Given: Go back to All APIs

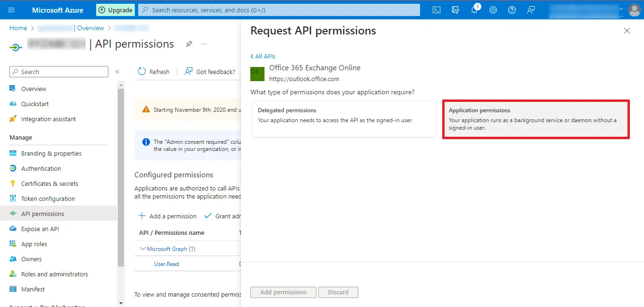Looking at the screenshot, I should click(263, 56).
